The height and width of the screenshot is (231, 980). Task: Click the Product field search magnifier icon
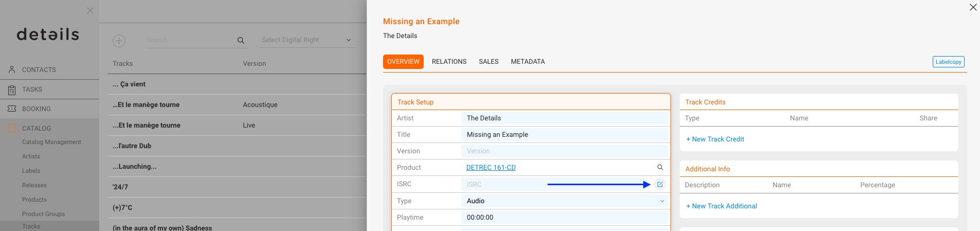[660, 167]
